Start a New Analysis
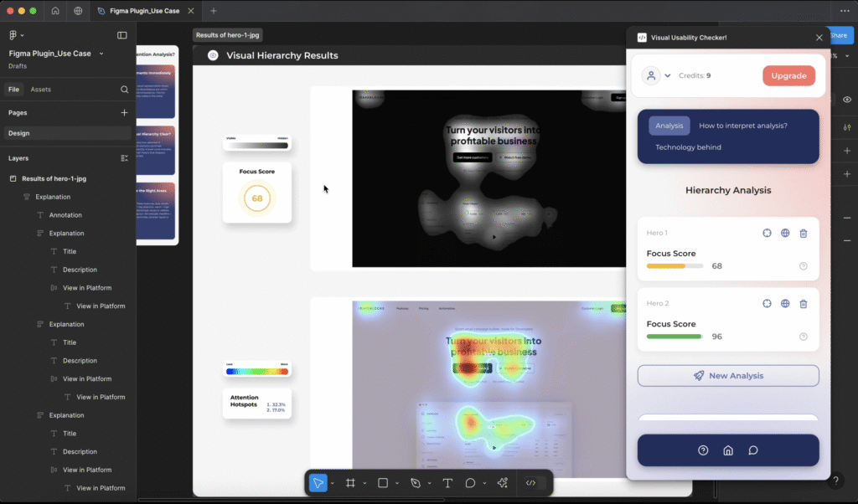This screenshot has width=858, height=504. coord(728,376)
